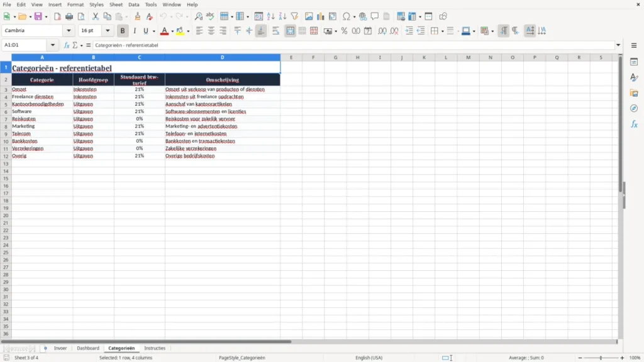Open the Save button dropdown arrow
Screen dimensions: 644x362
pos(46,16)
